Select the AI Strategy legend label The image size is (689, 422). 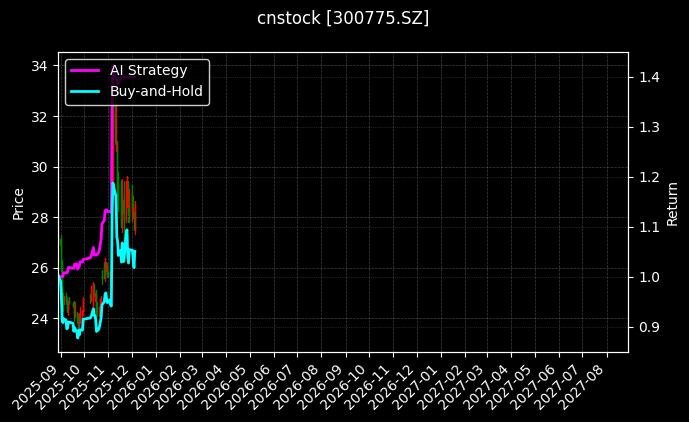148,71
